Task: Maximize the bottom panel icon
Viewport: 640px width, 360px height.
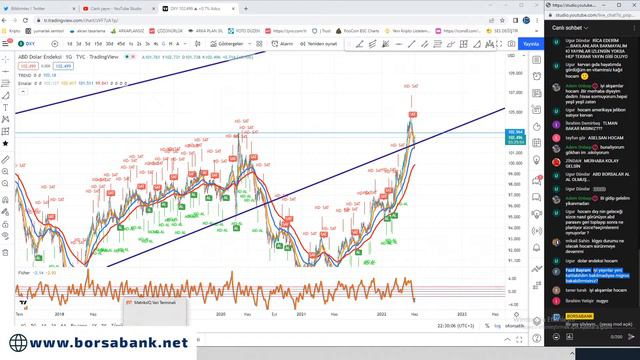Action: [519, 339]
